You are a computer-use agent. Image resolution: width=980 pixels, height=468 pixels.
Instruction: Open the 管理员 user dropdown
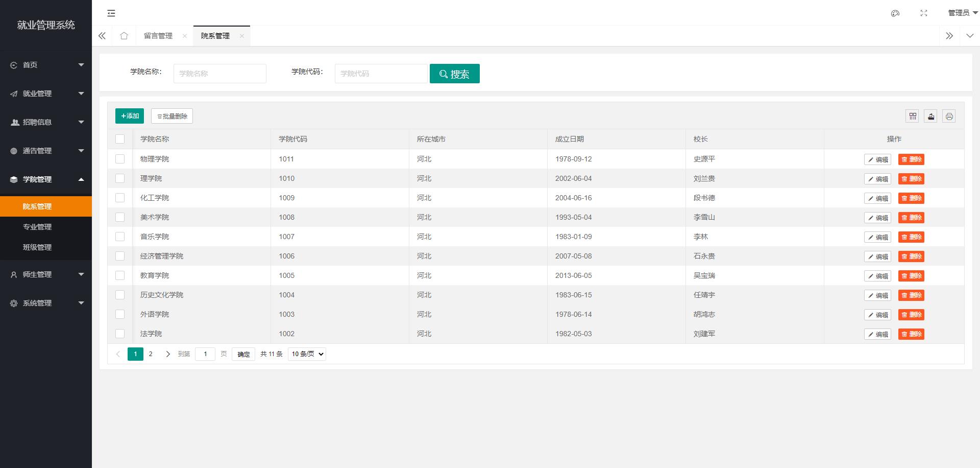tap(963, 13)
